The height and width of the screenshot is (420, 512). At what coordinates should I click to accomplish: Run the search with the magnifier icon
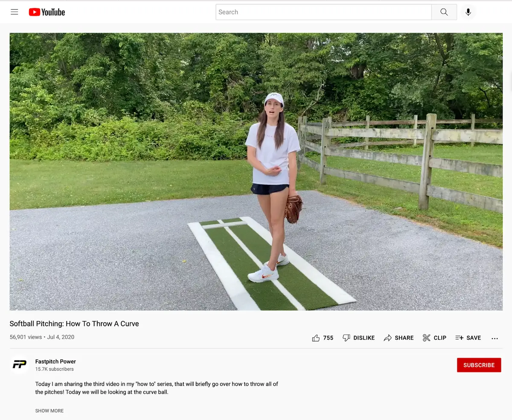[444, 12]
